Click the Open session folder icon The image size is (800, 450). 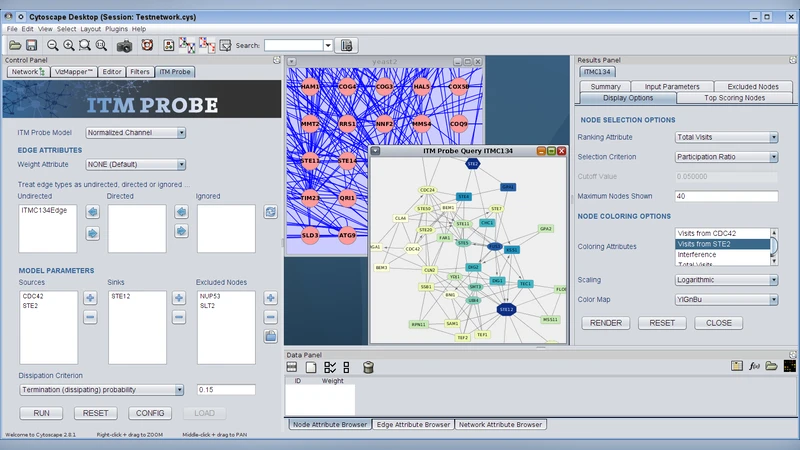pyautogui.click(x=15, y=46)
